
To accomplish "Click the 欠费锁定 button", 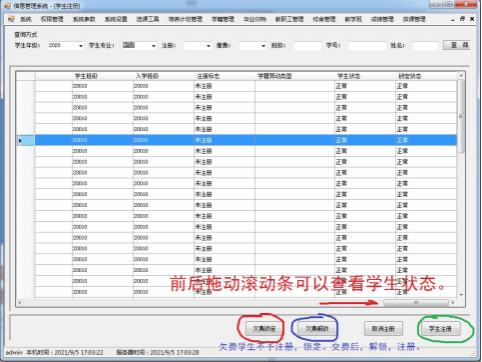I will [264, 329].
